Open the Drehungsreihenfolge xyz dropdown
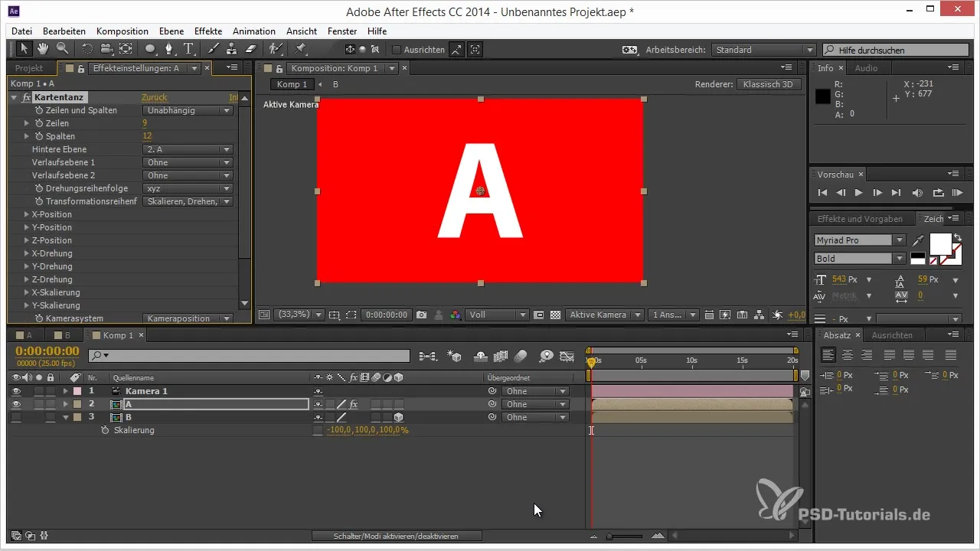The width and height of the screenshot is (980, 551). click(x=188, y=188)
